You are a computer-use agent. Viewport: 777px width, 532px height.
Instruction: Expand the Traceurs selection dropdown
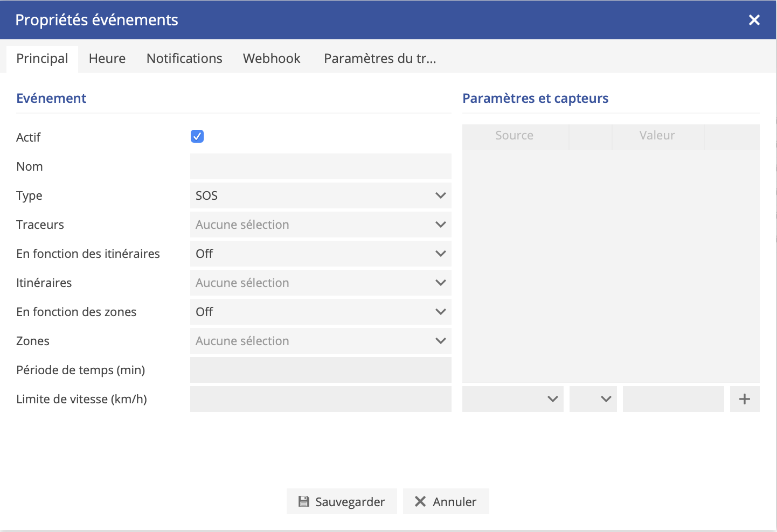pos(320,225)
